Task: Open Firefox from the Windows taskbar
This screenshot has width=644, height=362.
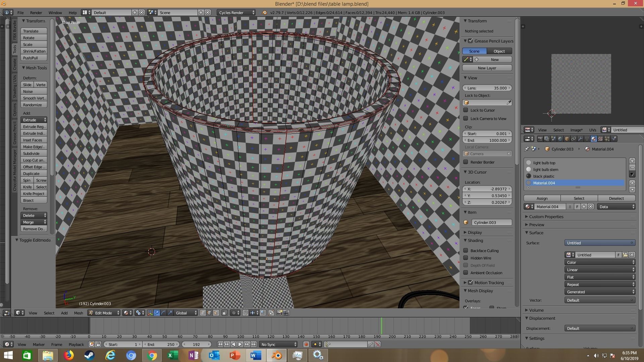Action: click(69, 355)
